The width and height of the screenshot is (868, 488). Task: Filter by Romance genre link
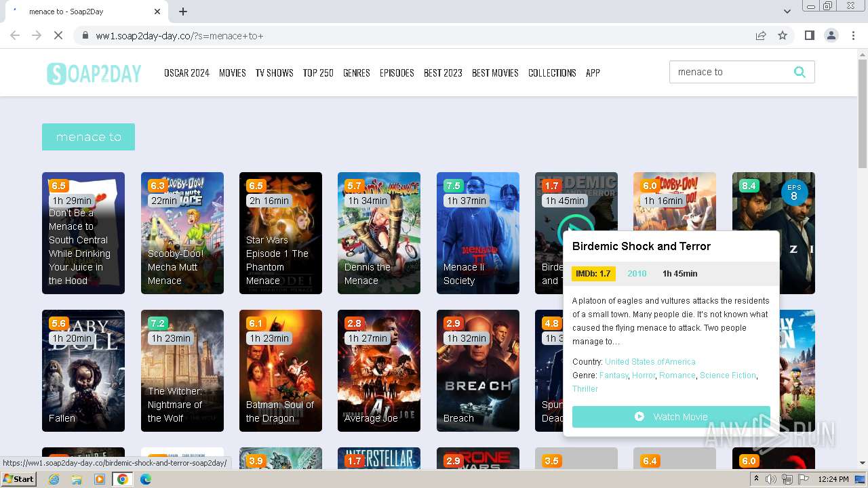pyautogui.click(x=677, y=375)
